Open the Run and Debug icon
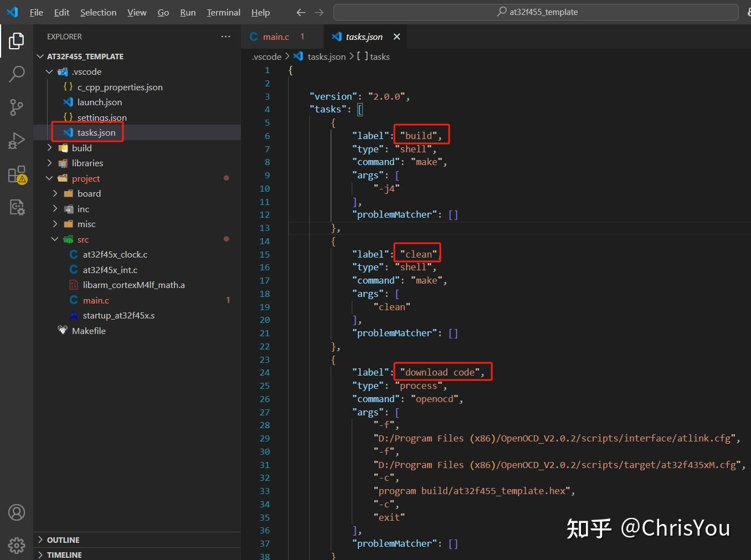 point(16,140)
